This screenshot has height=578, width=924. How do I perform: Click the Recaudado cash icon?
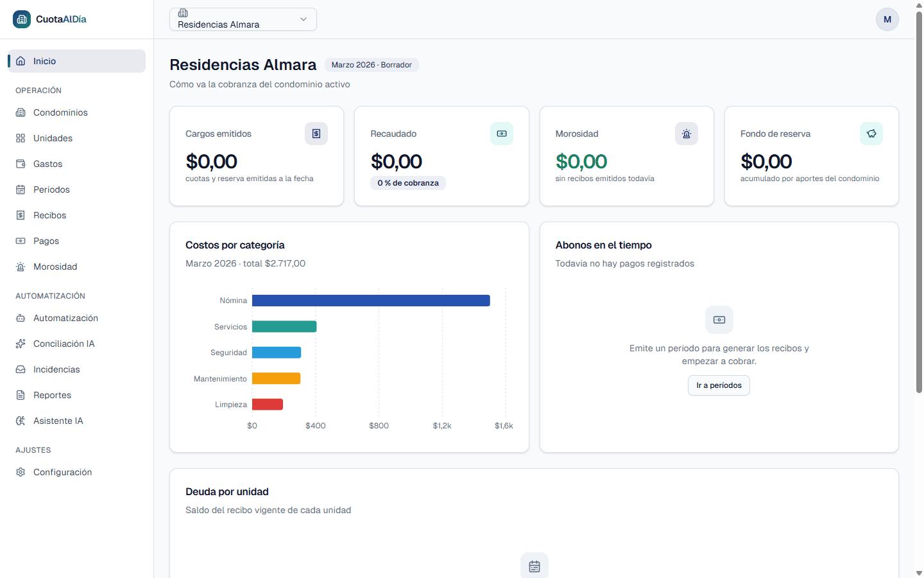tap(502, 134)
